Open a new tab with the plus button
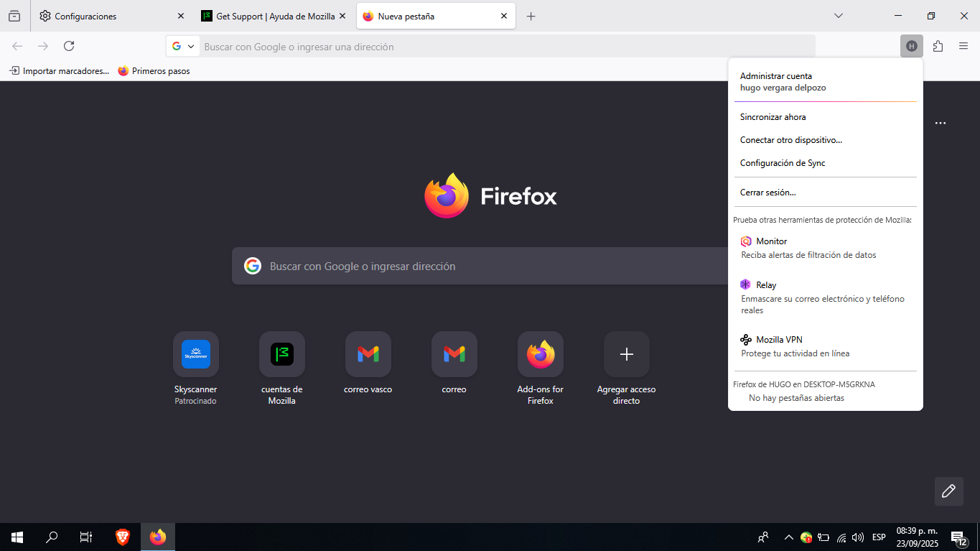The height and width of the screenshot is (551, 980). pos(531,16)
